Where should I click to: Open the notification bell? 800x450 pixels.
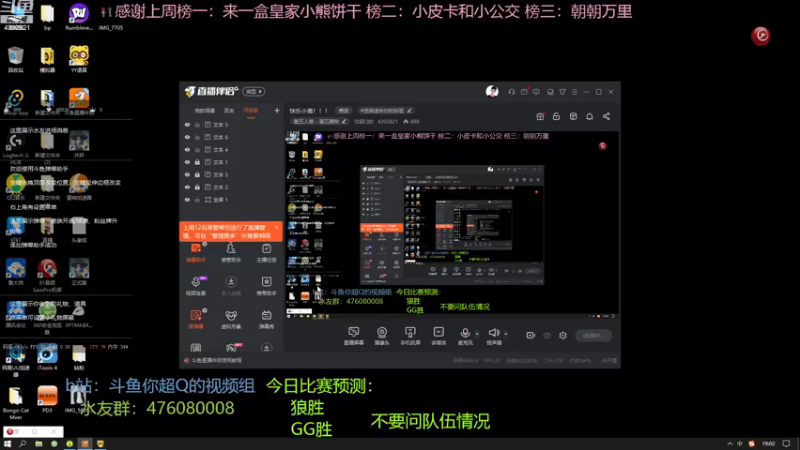point(589,116)
